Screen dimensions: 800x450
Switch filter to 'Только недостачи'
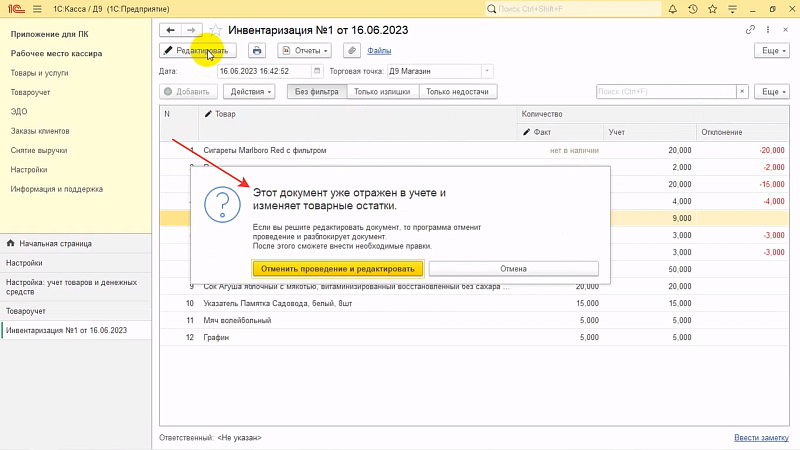click(x=457, y=92)
